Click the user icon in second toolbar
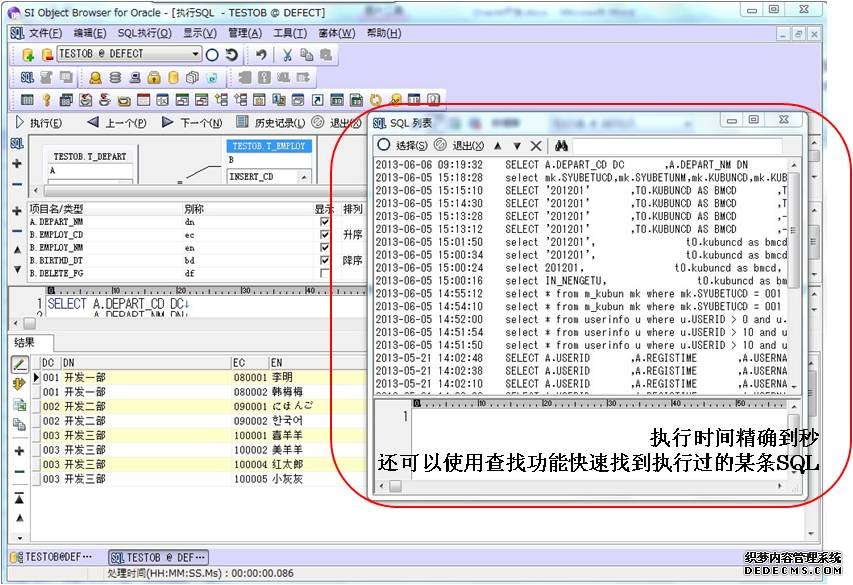Viewport: 853px width, 585px height. pos(96,78)
